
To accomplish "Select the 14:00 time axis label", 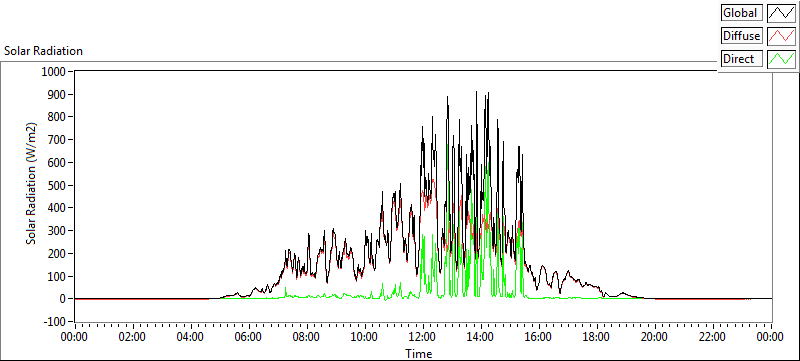I will [x=481, y=337].
